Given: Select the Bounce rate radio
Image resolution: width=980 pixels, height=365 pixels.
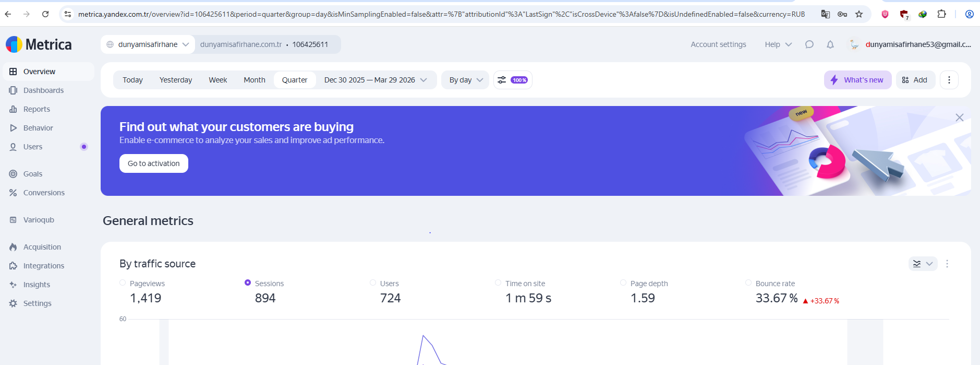Looking at the screenshot, I should 748,282.
